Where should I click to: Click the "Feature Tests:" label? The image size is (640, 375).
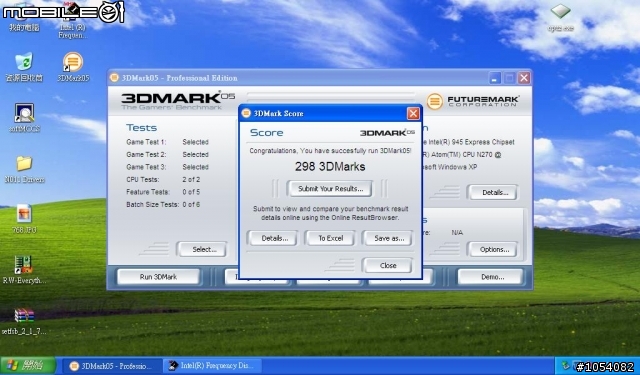coord(147,192)
